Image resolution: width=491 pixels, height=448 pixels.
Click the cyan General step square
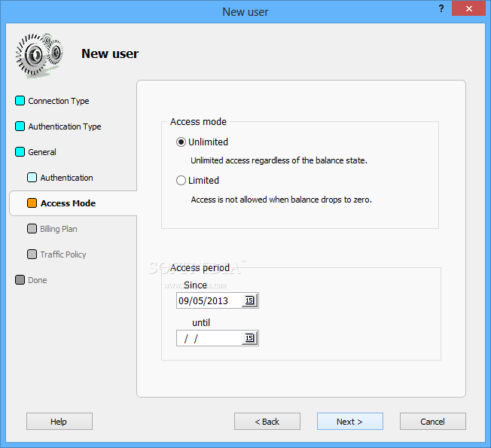pyautogui.click(x=20, y=152)
